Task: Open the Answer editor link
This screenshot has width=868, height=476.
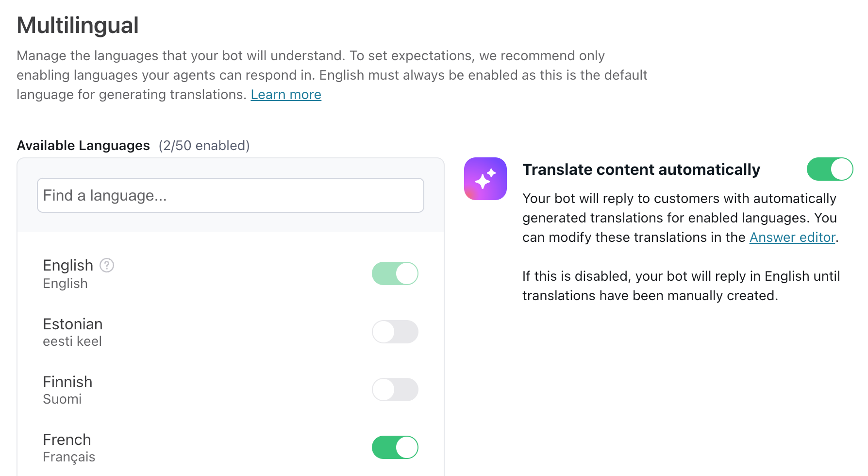Action: point(791,237)
